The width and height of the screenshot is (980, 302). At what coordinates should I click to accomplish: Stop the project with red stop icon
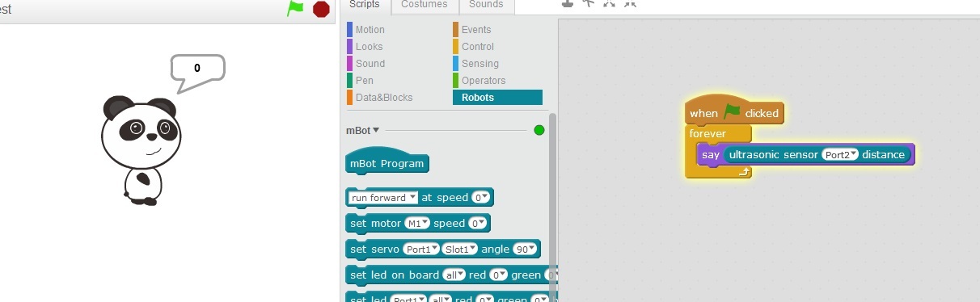(x=322, y=9)
